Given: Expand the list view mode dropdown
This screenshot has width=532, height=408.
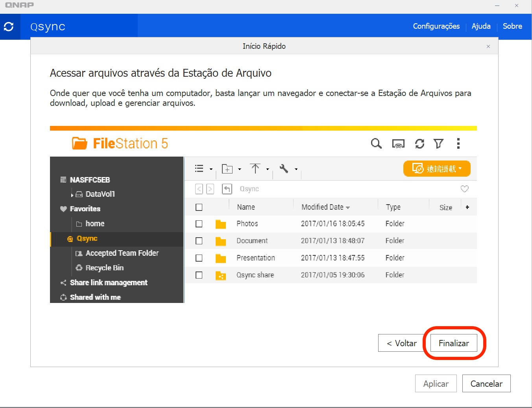Looking at the screenshot, I should point(203,169).
